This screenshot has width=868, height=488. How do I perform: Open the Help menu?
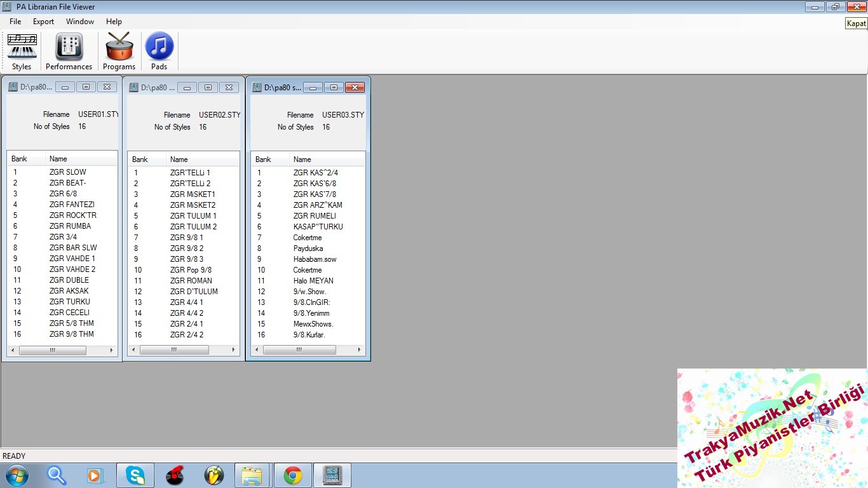coord(114,22)
